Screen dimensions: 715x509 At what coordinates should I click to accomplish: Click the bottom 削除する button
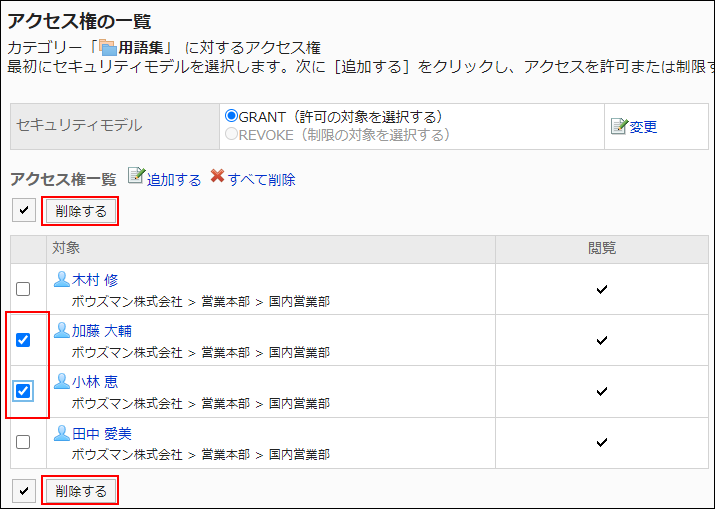tap(81, 491)
